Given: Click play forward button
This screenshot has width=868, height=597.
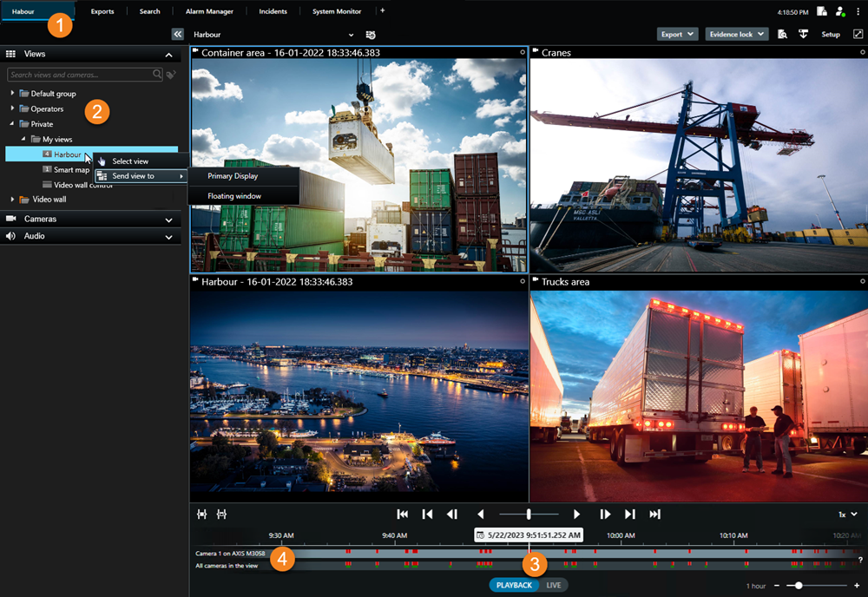Looking at the screenshot, I should (x=576, y=514).
